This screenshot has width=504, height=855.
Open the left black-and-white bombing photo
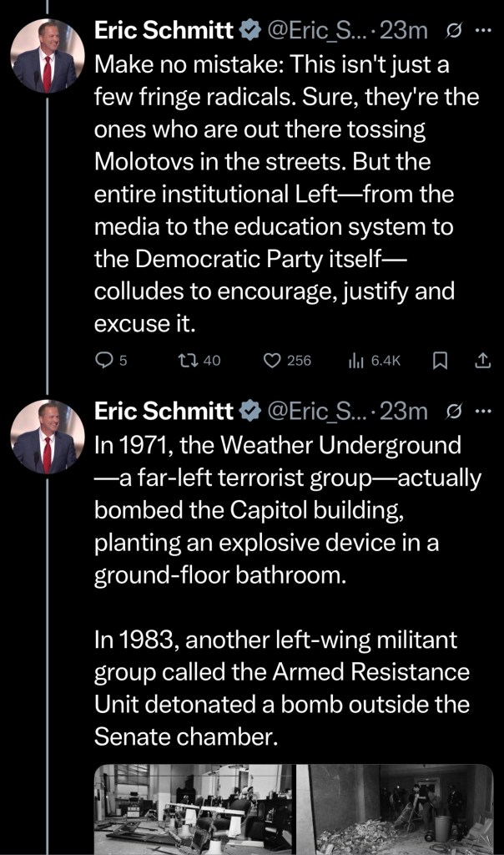click(192, 808)
